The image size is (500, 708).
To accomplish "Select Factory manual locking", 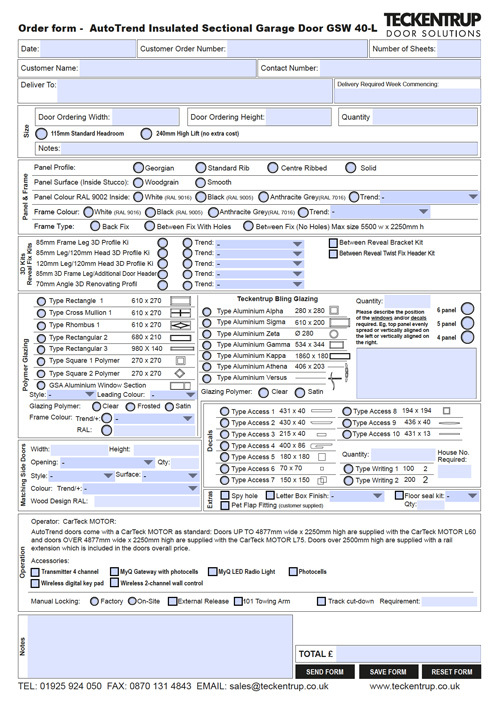I will [94, 602].
